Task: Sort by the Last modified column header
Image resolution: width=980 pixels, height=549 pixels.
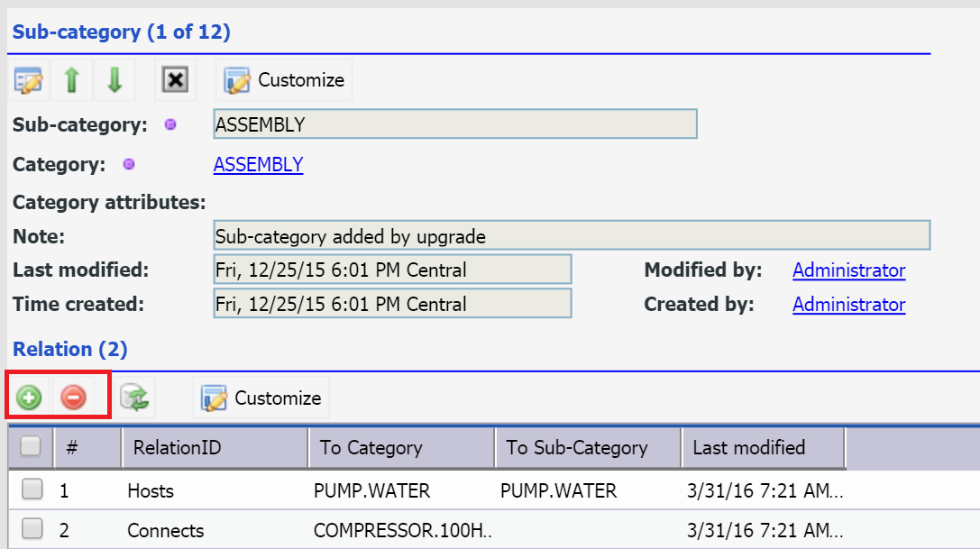Action: point(748,447)
